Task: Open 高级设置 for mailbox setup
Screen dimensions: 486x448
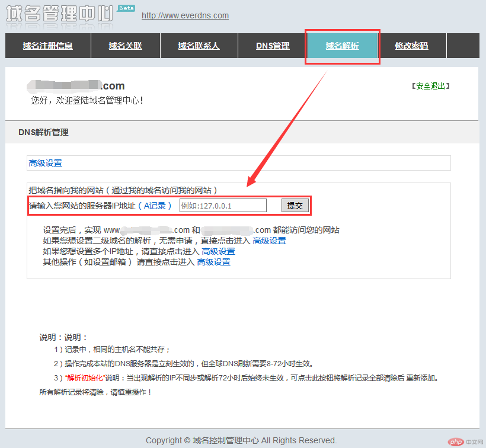Action: [213, 262]
